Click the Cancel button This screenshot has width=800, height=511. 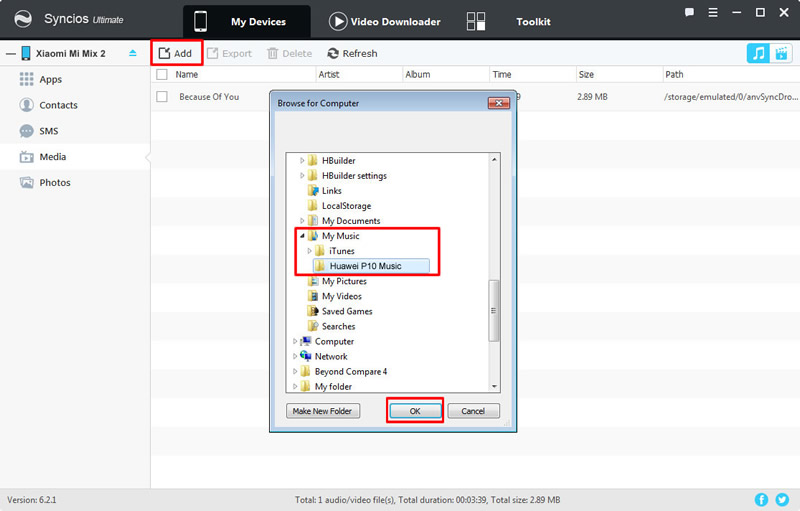pos(473,411)
